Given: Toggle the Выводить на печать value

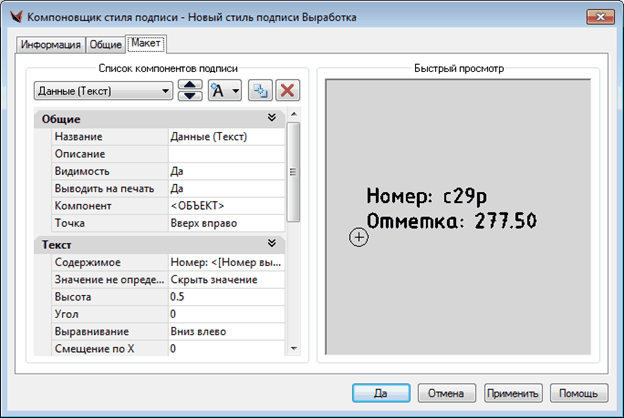Looking at the screenshot, I should point(226,188).
